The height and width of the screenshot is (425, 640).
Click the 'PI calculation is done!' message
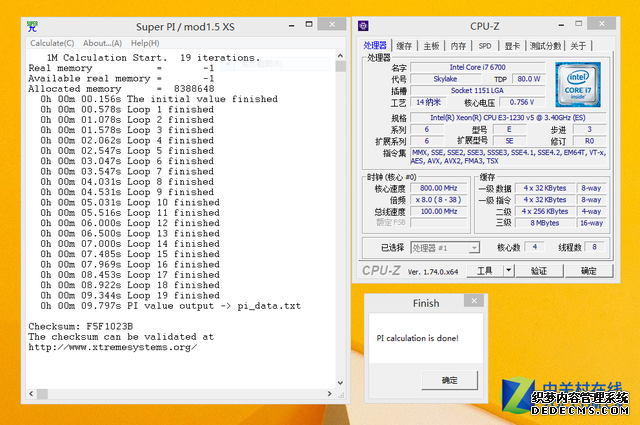pyautogui.click(x=418, y=338)
